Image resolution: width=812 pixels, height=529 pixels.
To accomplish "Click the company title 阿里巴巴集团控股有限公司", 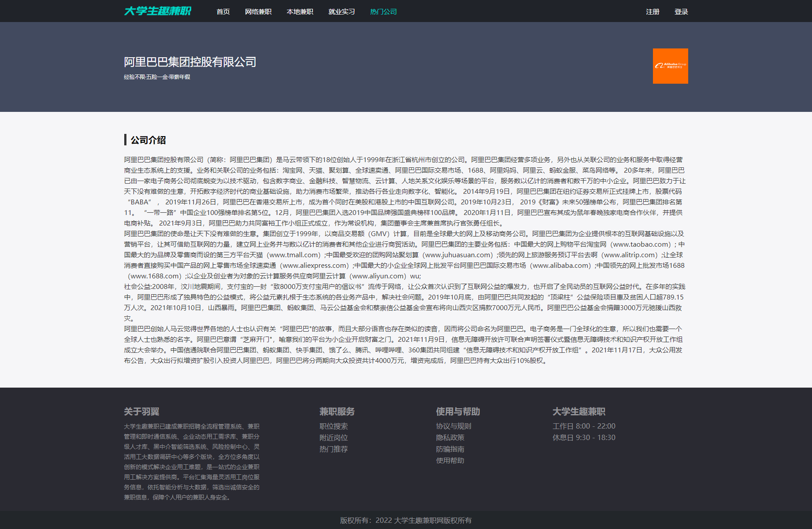I will click(190, 62).
